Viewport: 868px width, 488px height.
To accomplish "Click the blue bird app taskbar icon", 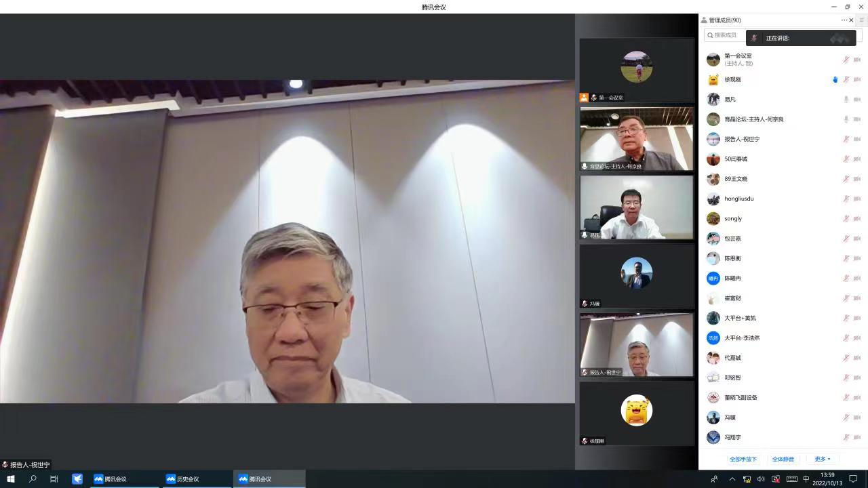I will (x=77, y=479).
